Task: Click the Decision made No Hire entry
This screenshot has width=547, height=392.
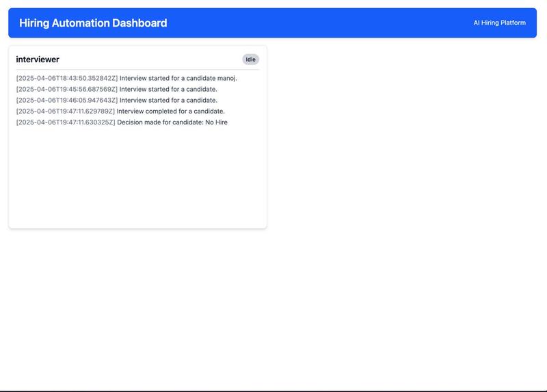Action: (x=122, y=122)
